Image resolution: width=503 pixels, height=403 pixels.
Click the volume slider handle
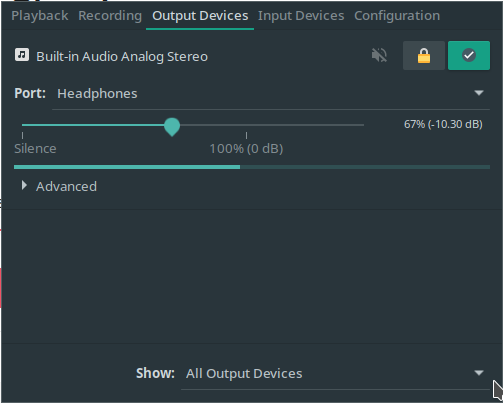[x=172, y=127]
